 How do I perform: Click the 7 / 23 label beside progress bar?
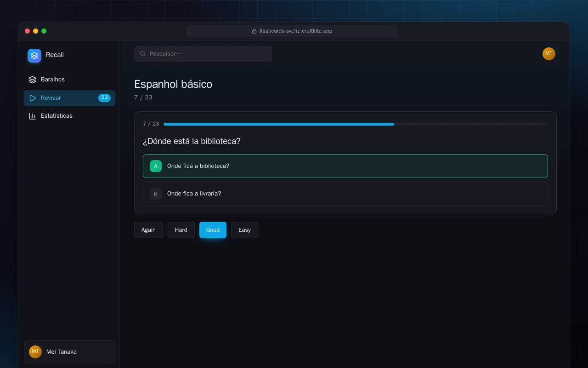[151, 124]
